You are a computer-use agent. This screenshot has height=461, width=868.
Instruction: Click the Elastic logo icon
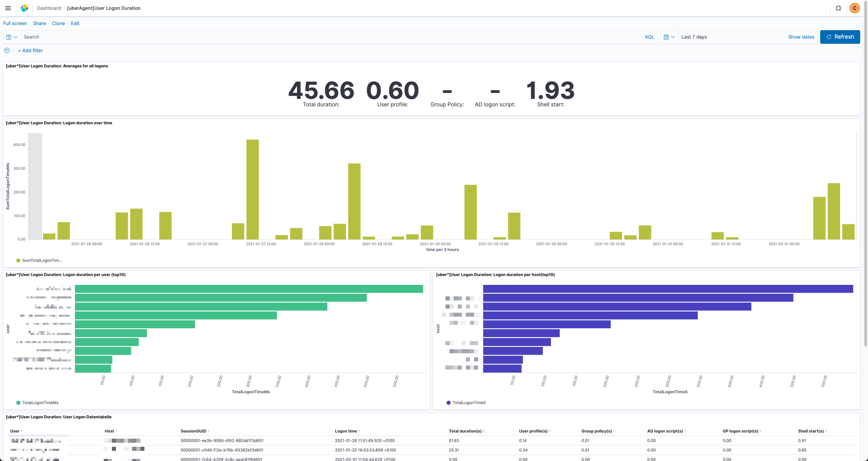click(x=24, y=8)
